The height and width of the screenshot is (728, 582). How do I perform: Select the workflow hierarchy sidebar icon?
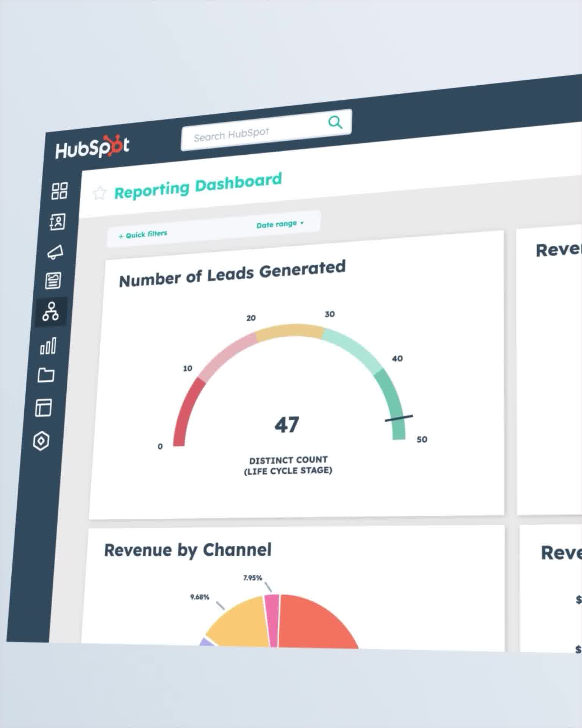pos(51,312)
